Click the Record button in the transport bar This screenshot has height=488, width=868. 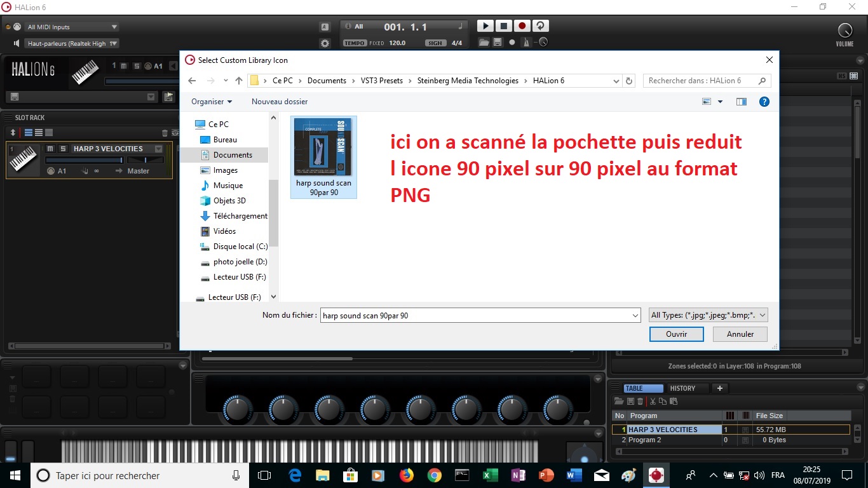click(522, 25)
